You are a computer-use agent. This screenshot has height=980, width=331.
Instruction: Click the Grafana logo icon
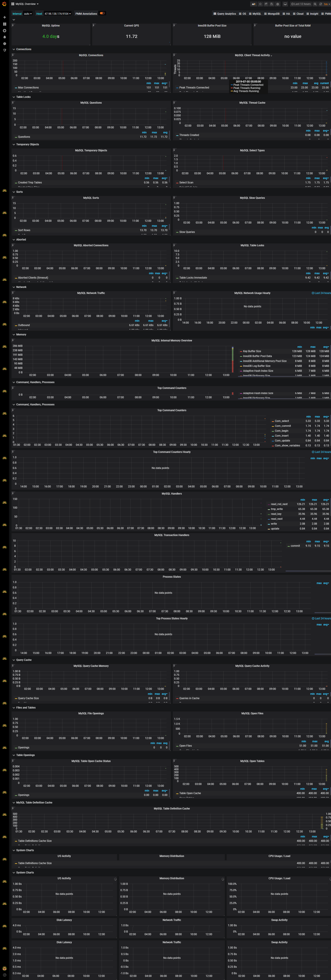4,4
